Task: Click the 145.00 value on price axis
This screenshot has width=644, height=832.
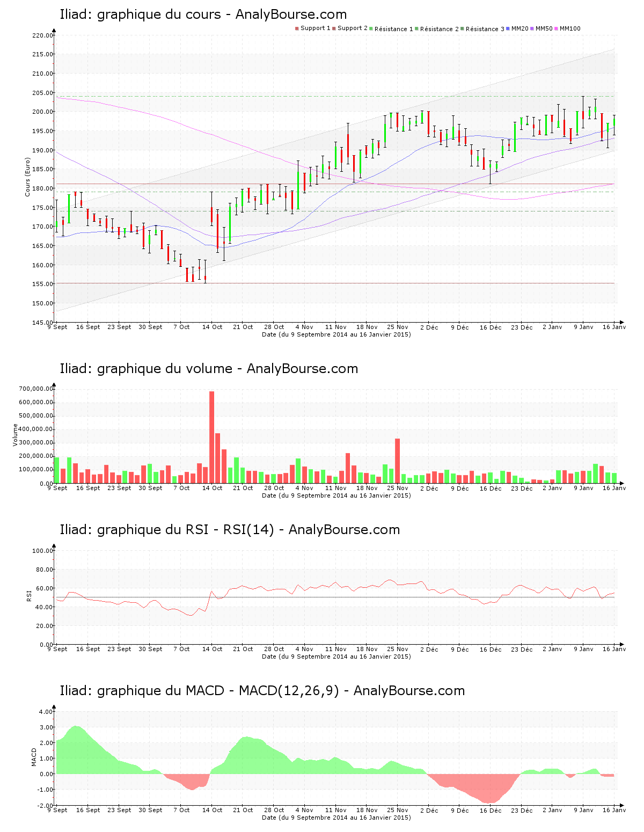Action: (43, 323)
